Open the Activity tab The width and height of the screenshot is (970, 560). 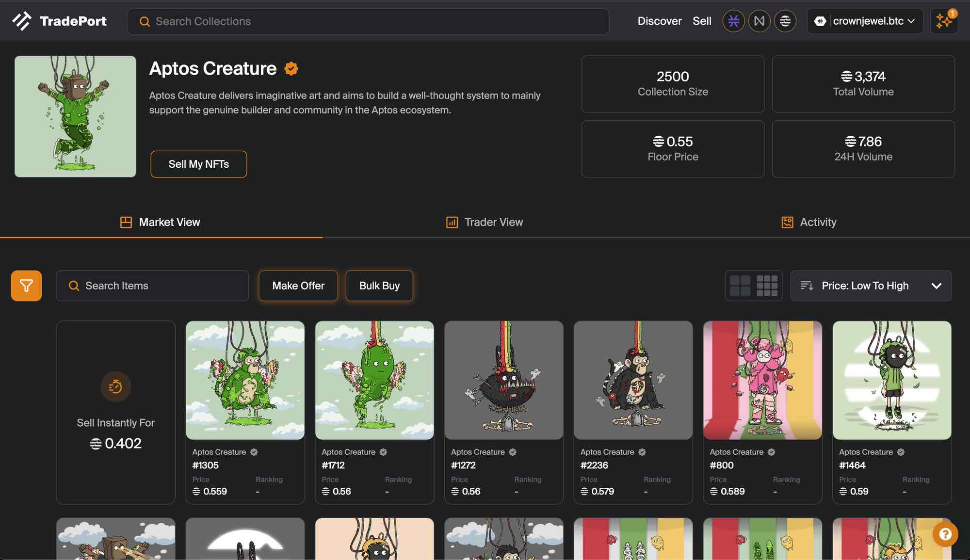point(808,222)
